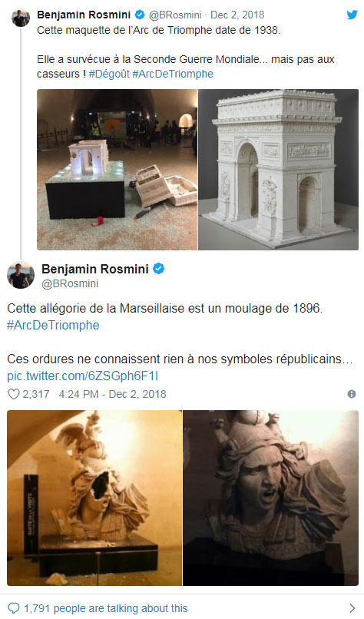Open the tweet info icon

tap(352, 394)
